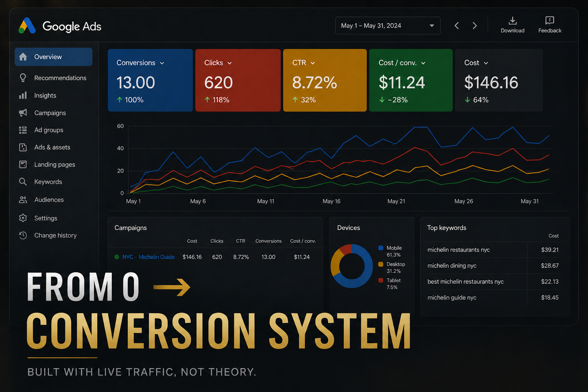Expand the CTR metric dropdown
The image size is (588, 392).
point(312,63)
